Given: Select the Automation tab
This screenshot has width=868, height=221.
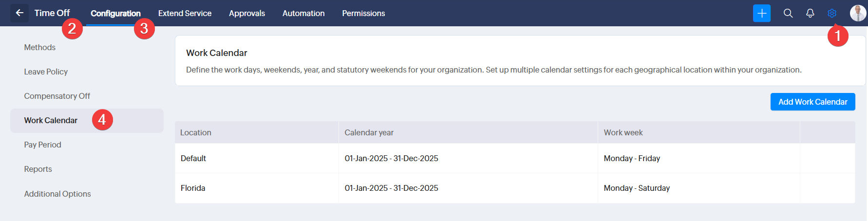Looking at the screenshot, I should coord(303,13).
